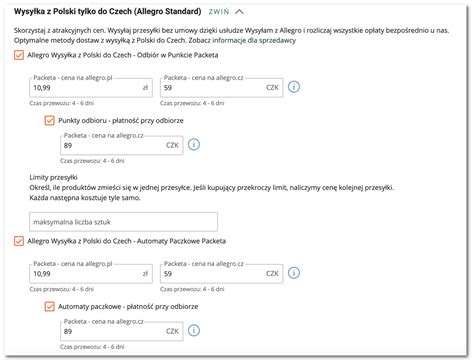Uncheck Automaty Paczkowe Packeta checkbox
Viewport: 474px width, 363px height.
point(19,241)
